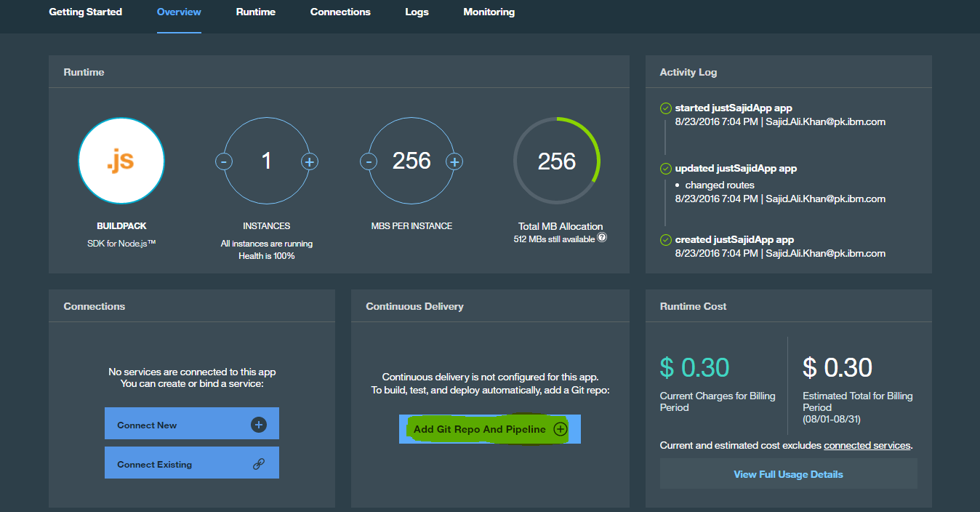Click the 'updated justSajidApp app' log text
The image size is (980, 512).
pos(736,169)
